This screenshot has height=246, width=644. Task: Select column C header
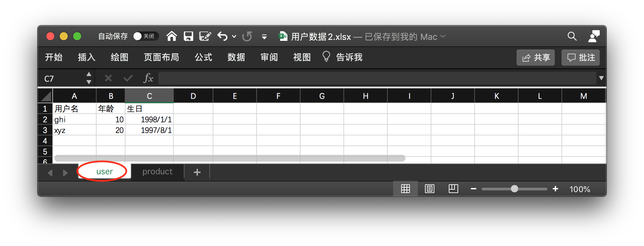tap(149, 96)
